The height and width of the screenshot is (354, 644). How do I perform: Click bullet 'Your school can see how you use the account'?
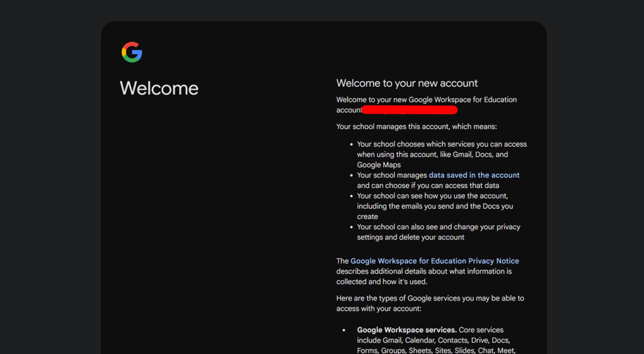pyautogui.click(x=435, y=206)
